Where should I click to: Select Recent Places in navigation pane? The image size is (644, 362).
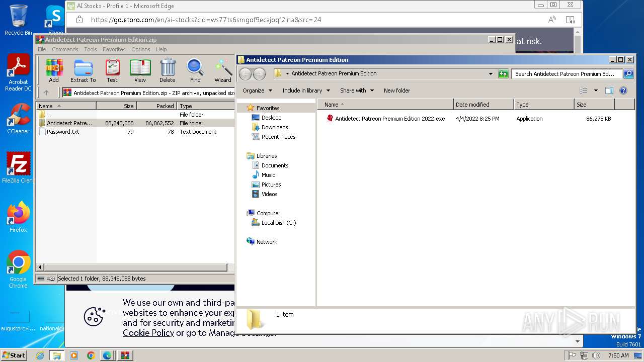pos(278,137)
